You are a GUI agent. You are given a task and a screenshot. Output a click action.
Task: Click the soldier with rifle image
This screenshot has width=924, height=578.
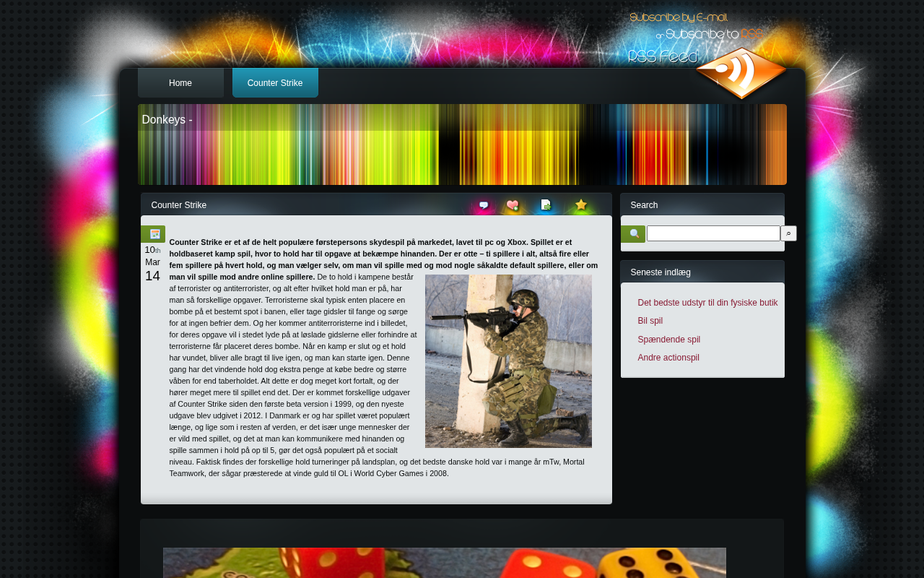pos(508,361)
